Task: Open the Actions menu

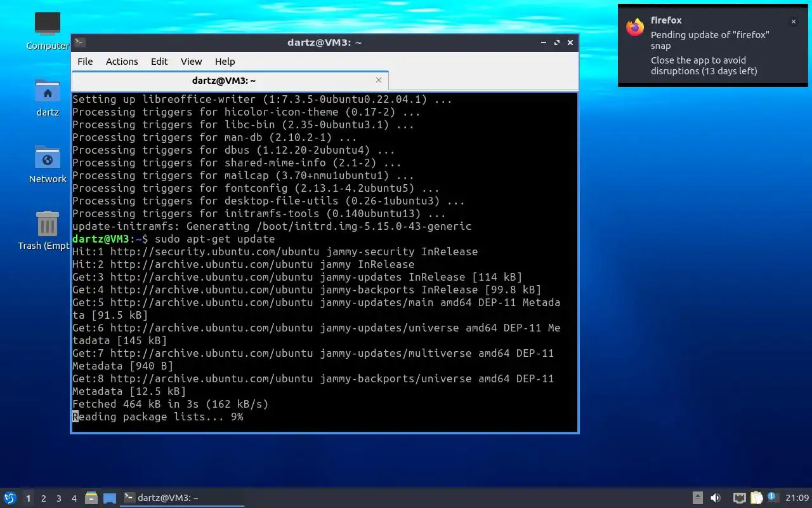Action: (122, 62)
